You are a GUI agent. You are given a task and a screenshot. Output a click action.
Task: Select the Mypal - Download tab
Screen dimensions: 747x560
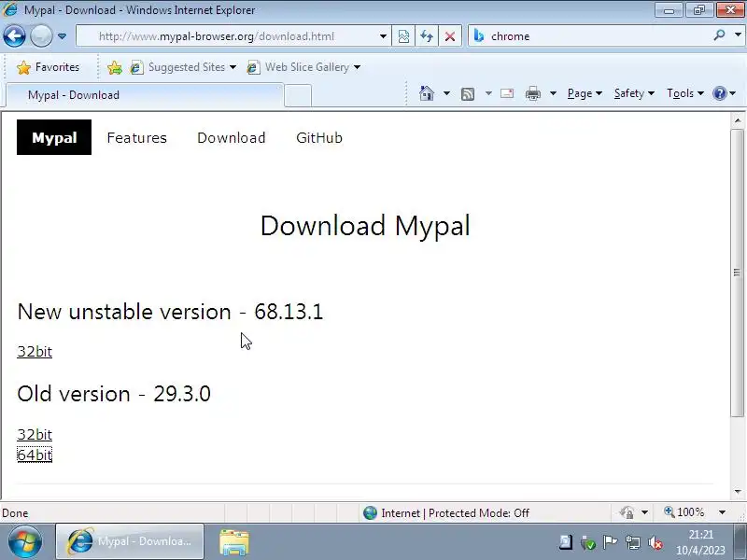pos(145,95)
